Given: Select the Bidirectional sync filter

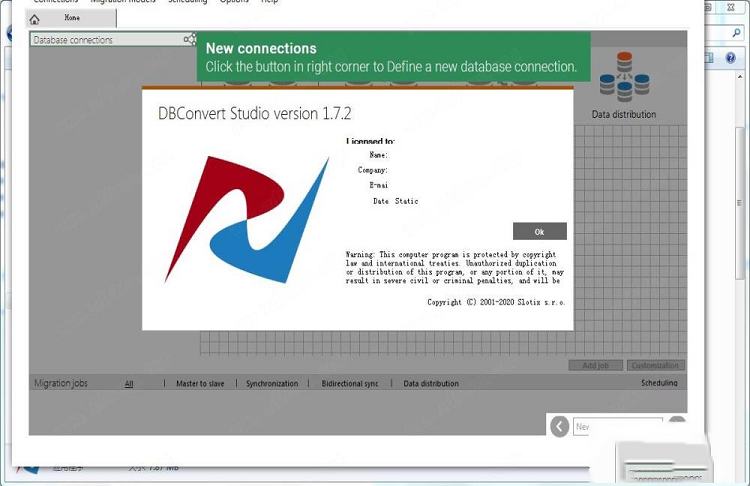Looking at the screenshot, I should click(350, 384).
